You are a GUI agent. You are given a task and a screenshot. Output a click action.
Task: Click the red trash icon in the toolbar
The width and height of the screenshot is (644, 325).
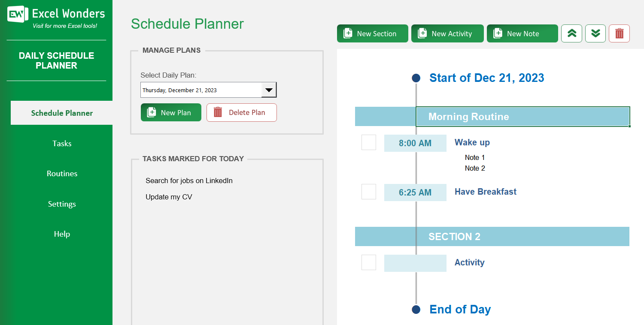point(619,33)
